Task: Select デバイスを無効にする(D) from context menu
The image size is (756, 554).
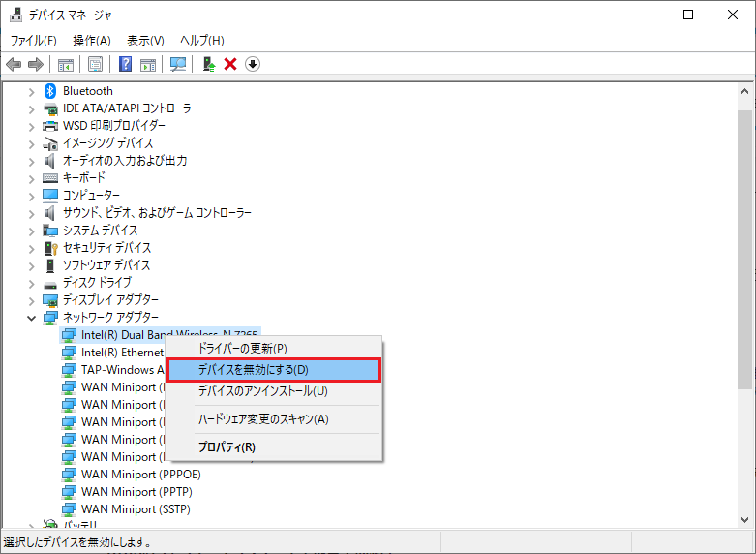Action: (274, 370)
